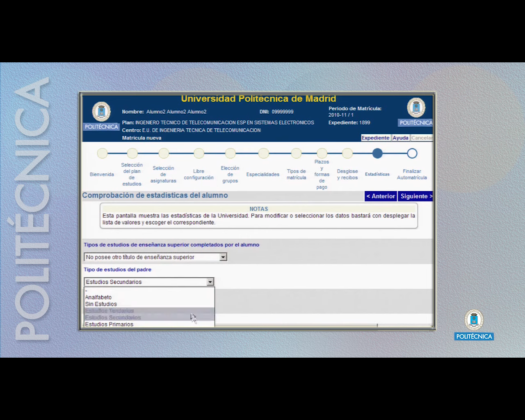
Task: Select the Analfabeto option
Action: point(149,297)
